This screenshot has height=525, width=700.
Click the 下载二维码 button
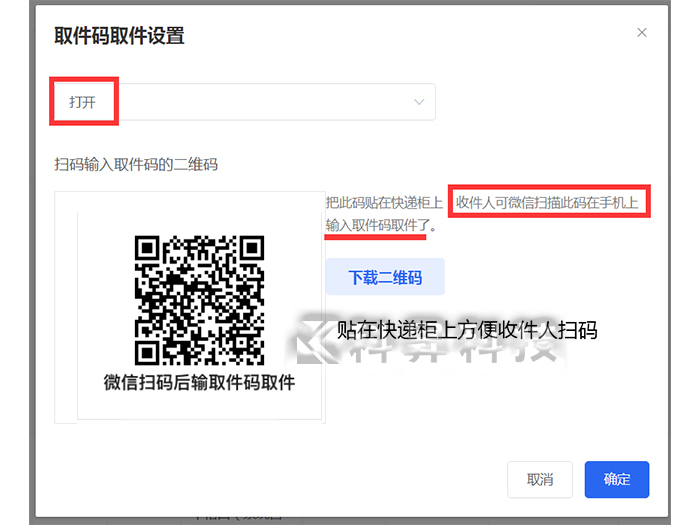(x=385, y=277)
